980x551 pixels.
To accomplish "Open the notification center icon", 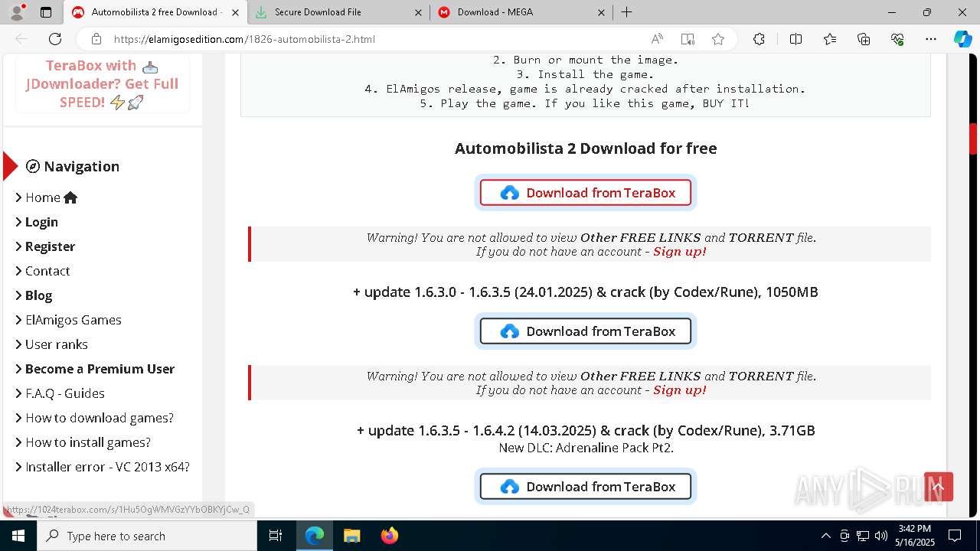I will (955, 536).
